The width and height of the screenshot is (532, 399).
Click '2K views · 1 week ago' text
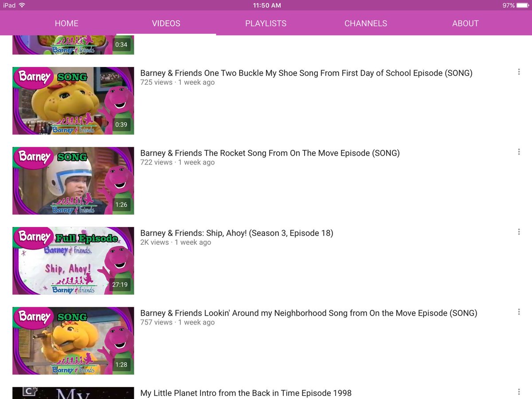pos(176,243)
